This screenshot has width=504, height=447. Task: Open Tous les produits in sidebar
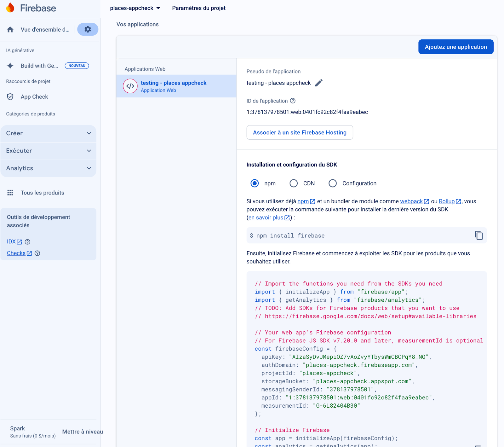pos(42,193)
